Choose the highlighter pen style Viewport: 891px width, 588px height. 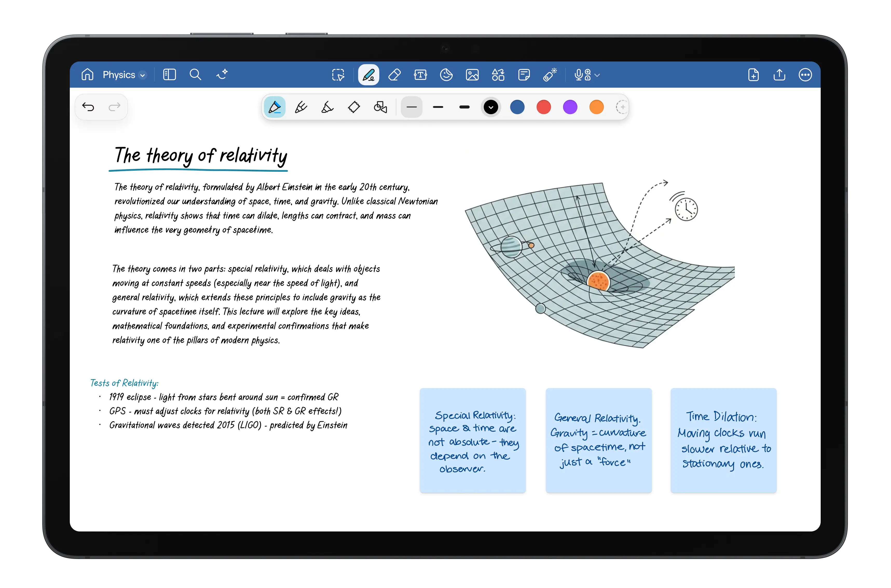click(x=327, y=107)
